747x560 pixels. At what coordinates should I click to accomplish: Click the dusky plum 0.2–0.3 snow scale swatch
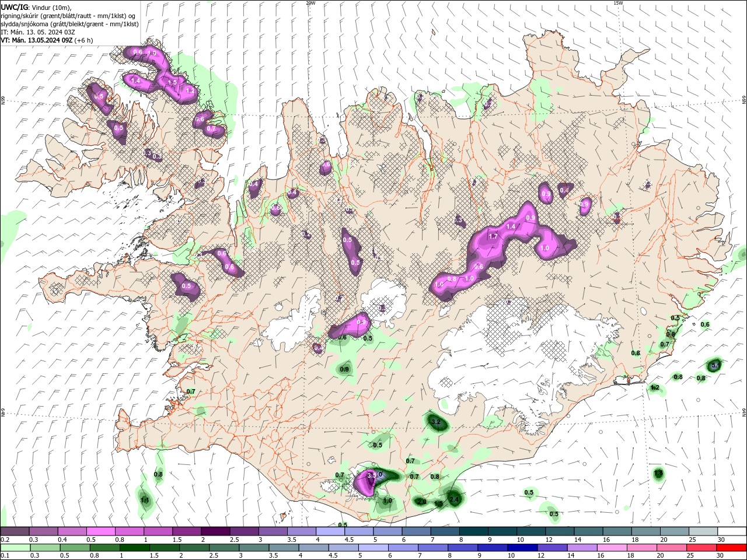15,531
